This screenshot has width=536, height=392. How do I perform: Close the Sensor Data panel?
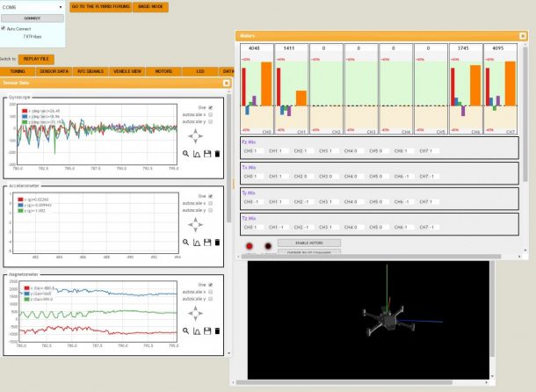coord(226,83)
